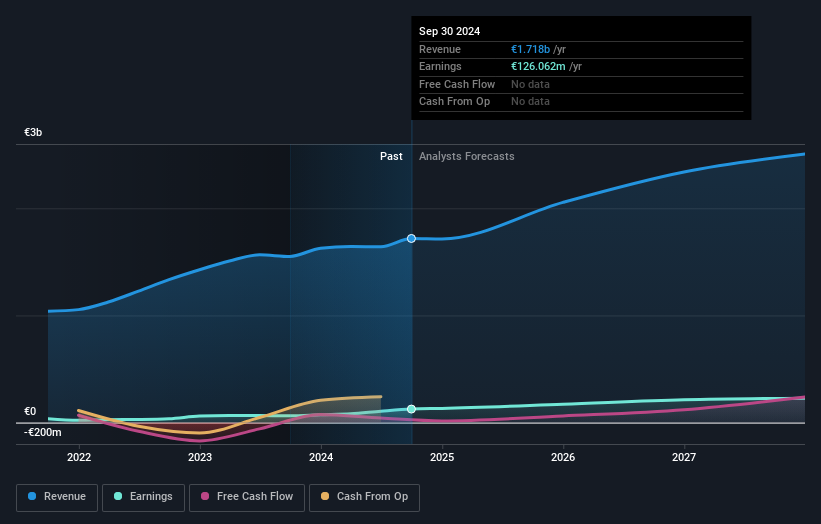
Task: Click the Cash From Op row label in tooltip
Action: [x=454, y=102]
